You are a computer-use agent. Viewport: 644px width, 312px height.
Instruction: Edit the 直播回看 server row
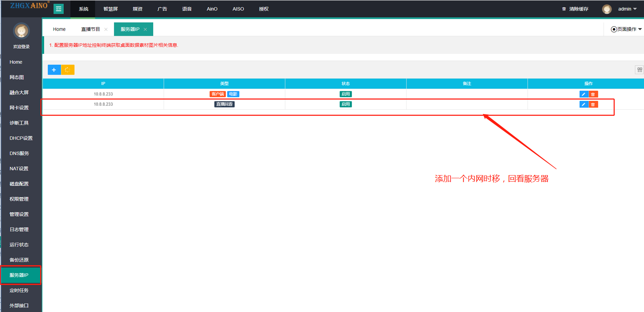click(x=583, y=104)
